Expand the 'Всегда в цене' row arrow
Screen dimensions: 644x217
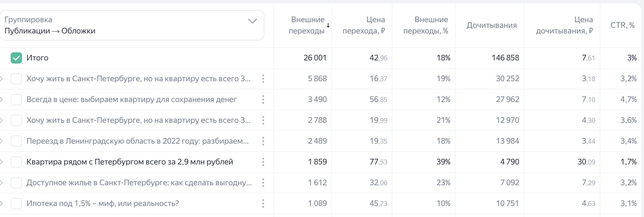coord(2,100)
